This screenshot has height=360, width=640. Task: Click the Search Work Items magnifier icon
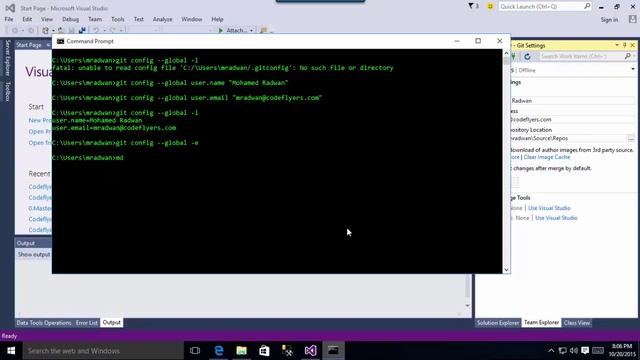coord(627,56)
